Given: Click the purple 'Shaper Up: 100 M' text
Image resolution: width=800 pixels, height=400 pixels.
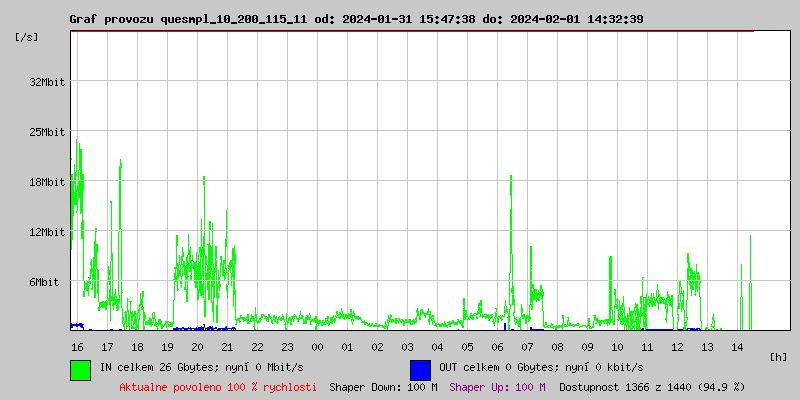Looking at the screenshot, I should 497,386.
